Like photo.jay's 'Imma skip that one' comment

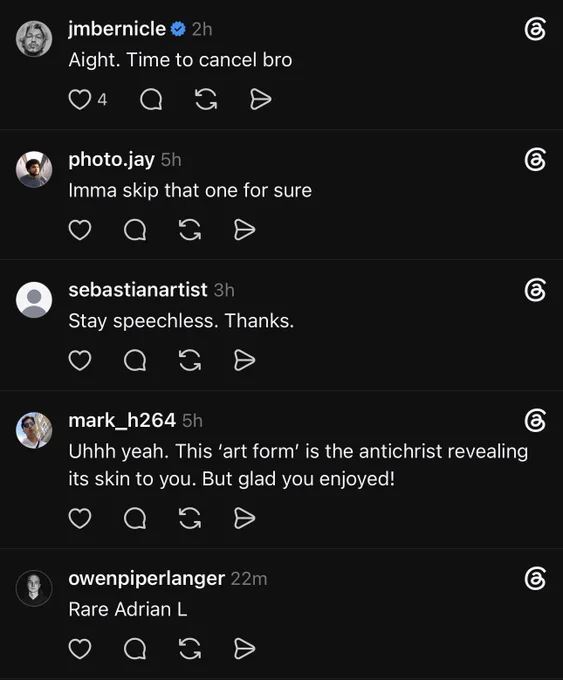click(x=80, y=230)
